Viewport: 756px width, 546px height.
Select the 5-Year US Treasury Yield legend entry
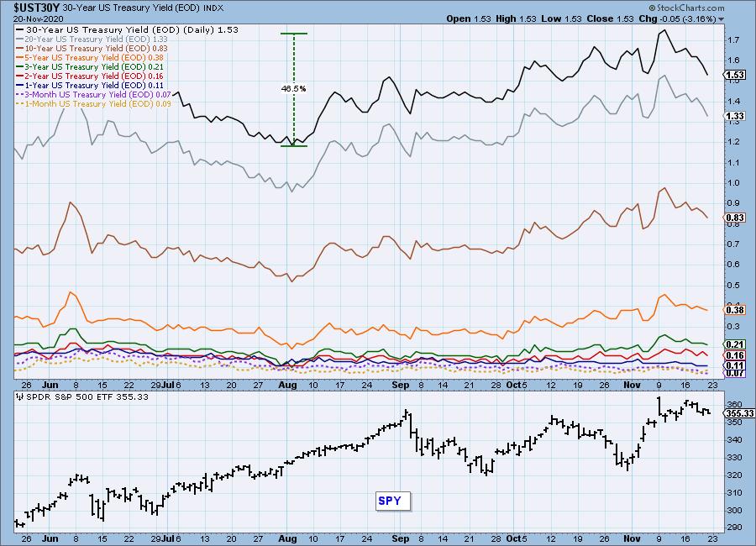click(x=90, y=57)
